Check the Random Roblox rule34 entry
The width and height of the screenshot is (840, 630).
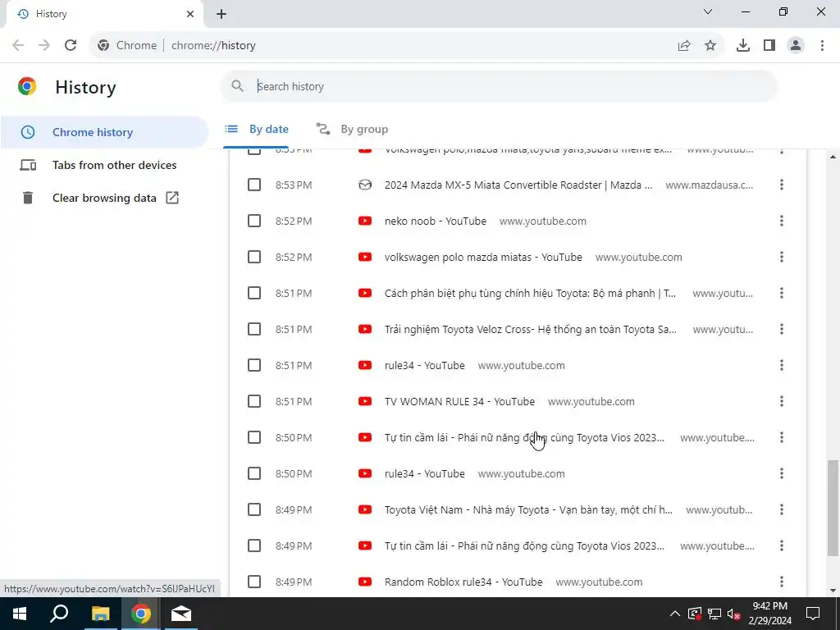[254, 582]
